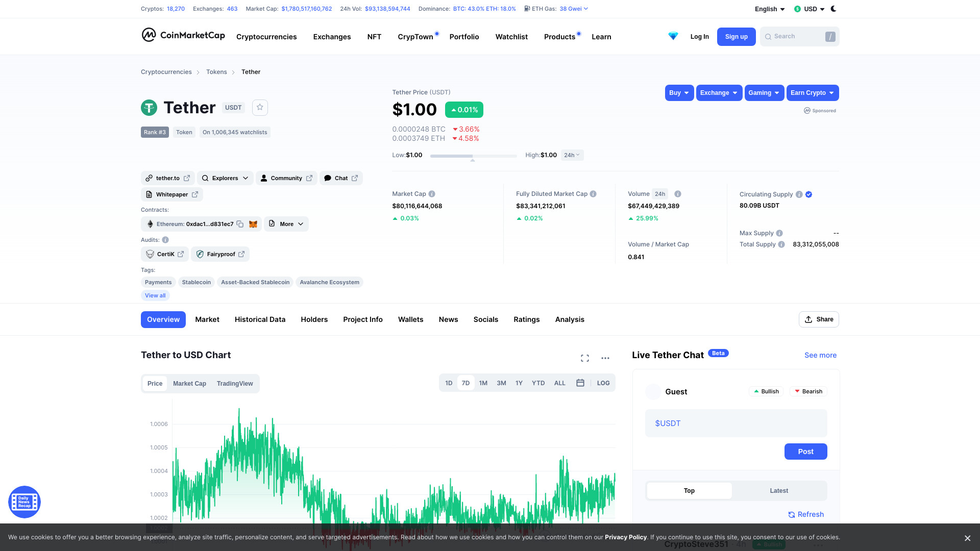
Task: Click Circulating Supply info icon
Action: [x=799, y=194]
